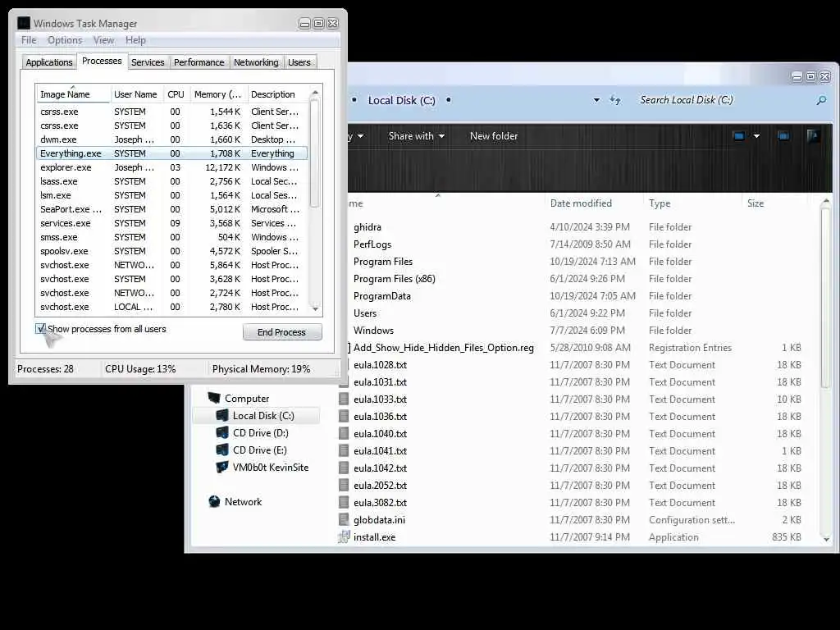This screenshot has width=840, height=630.
Task: Sort files by Type column
Action: [x=692, y=203]
